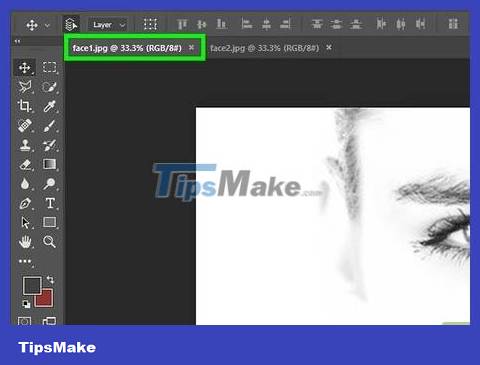Open the Layer auto-select dropdown

tap(108, 25)
